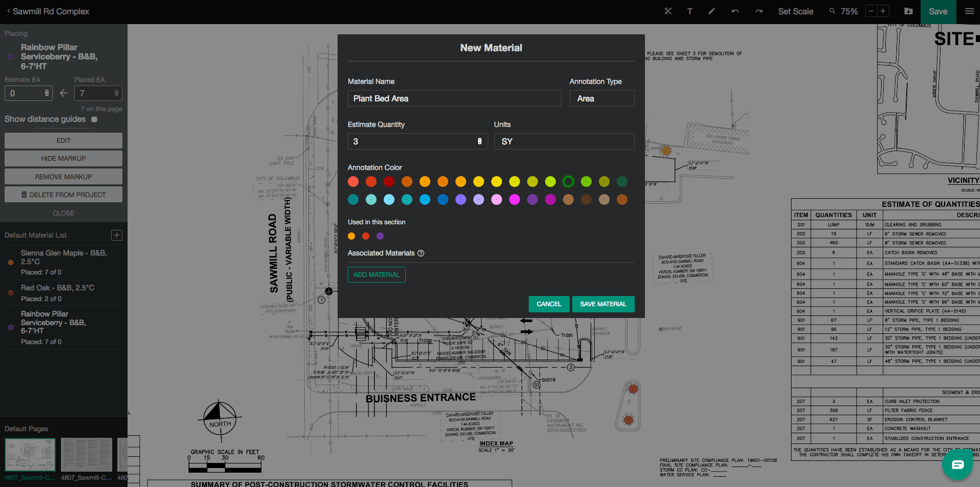Adjust the Estimate EA stepper
This screenshot has height=487, width=980.
pos(47,93)
